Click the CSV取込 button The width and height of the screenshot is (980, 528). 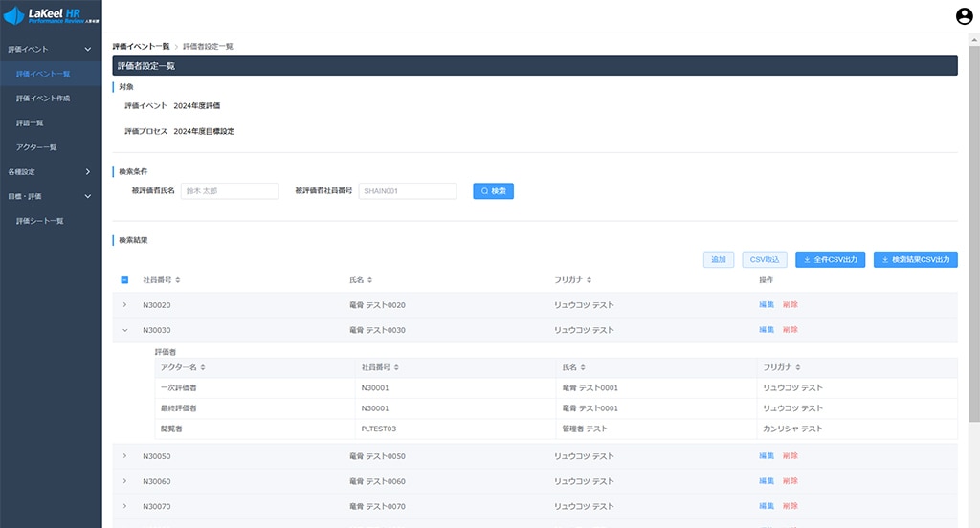(765, 260)
